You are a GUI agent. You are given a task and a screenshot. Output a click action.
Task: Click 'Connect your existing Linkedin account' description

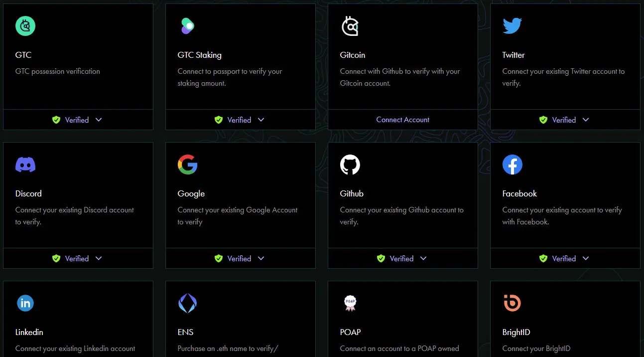[x=75, y=349]
